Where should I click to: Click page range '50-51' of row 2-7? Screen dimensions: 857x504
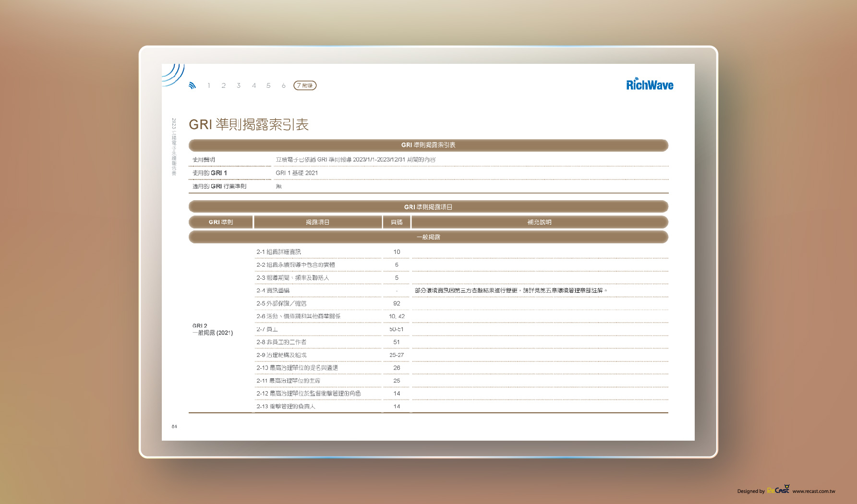(x=397, y=329)
